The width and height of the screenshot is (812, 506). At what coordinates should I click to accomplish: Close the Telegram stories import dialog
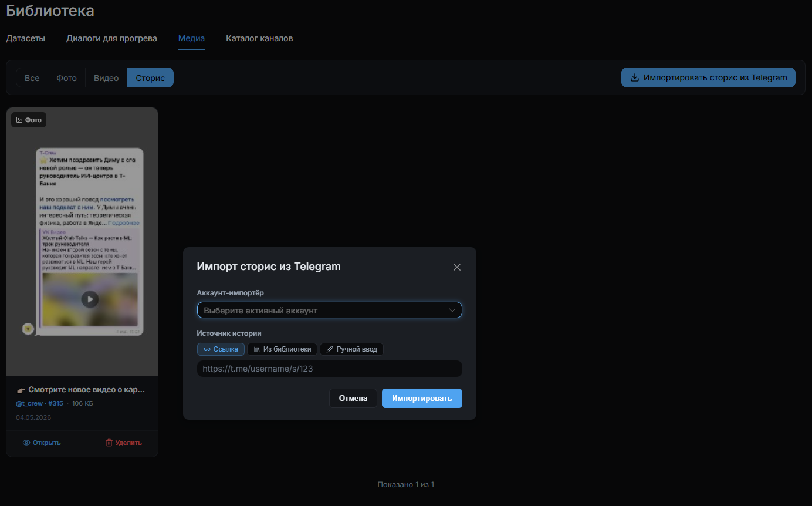tap(457, 267)
